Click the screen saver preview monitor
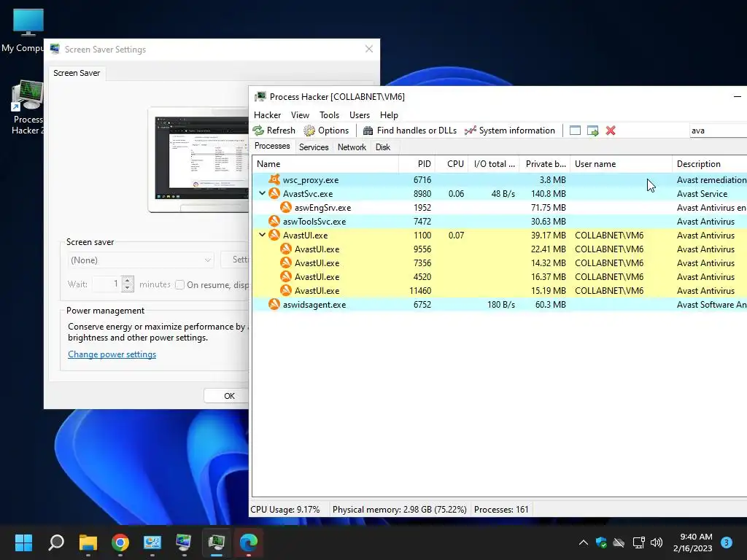This screenshot has height=560, width=747. [x=198, y=159]
